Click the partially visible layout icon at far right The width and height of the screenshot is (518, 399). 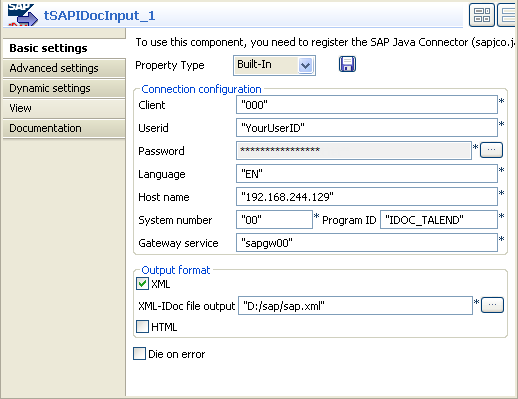(507, 15)
